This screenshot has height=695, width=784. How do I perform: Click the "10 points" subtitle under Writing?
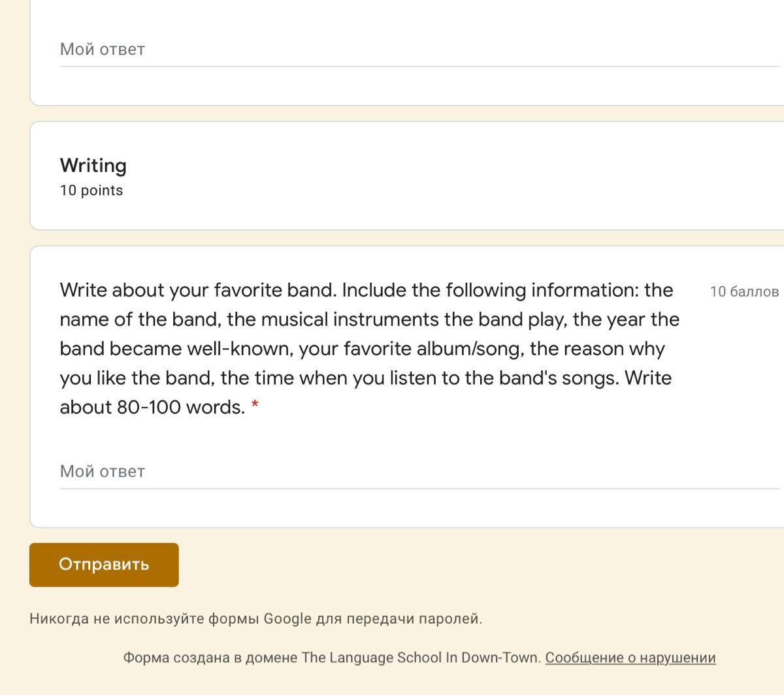click(x=91, y=191)
